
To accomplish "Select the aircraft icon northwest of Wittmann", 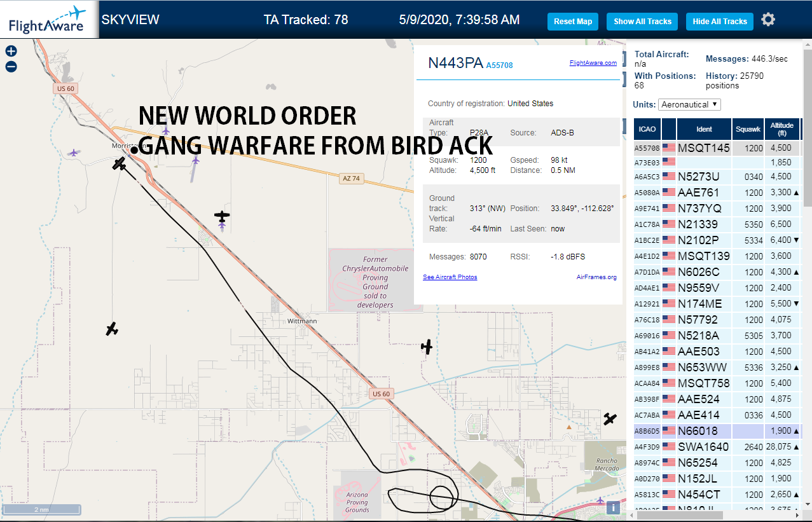I will (x=221, y=217).
